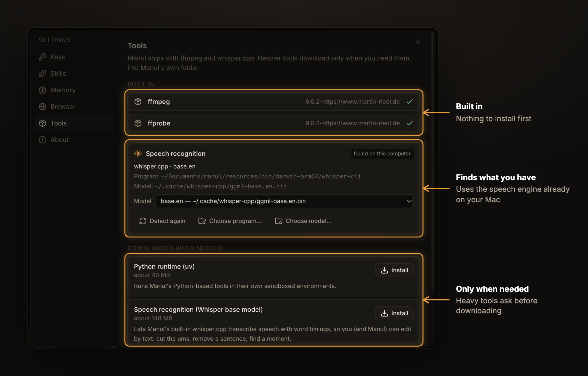588x376 pixels.
Task: Click the ffmpeg row checkmark
Action: pos(410,101)
